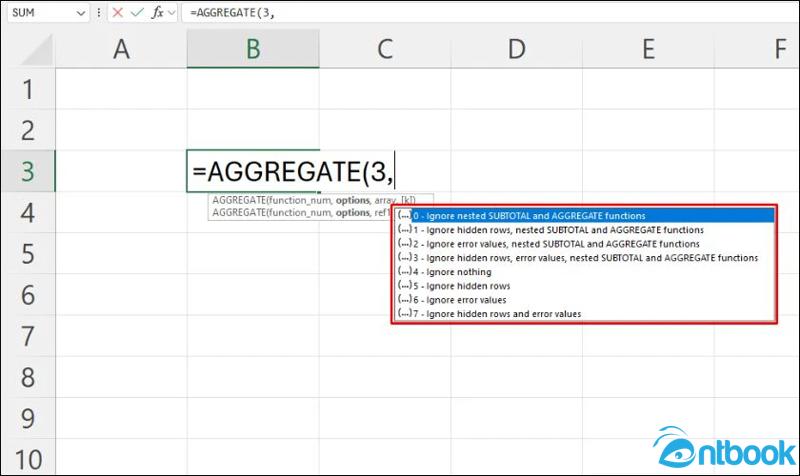
Task: Expand the Name Box dropdown arrow
Action: pyautogui.click(x=80, y=13)
